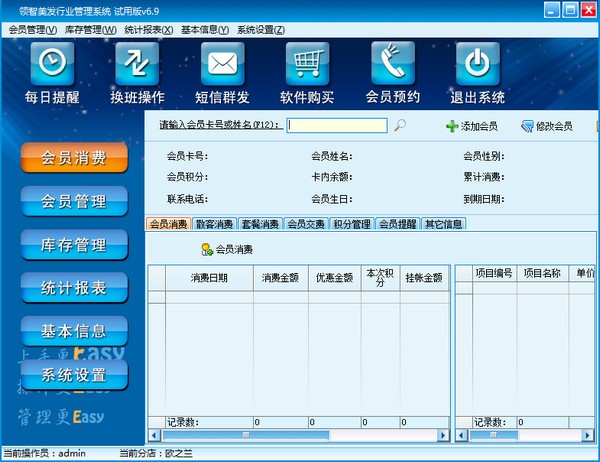The width and height of the screenshot is (600, 462).
Task: Open the 换班操作 shift-change icon
Action: 137,64
